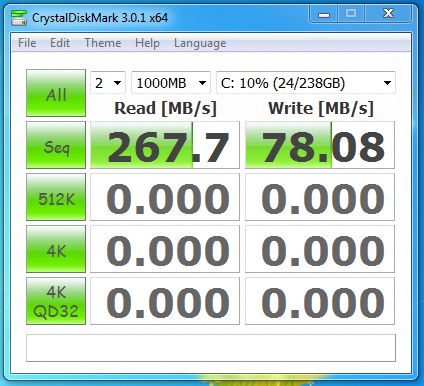Select the 4K read result 0.000
This screenshot has height=386, width=424.
pyautogui.click(x=165, y=249)
